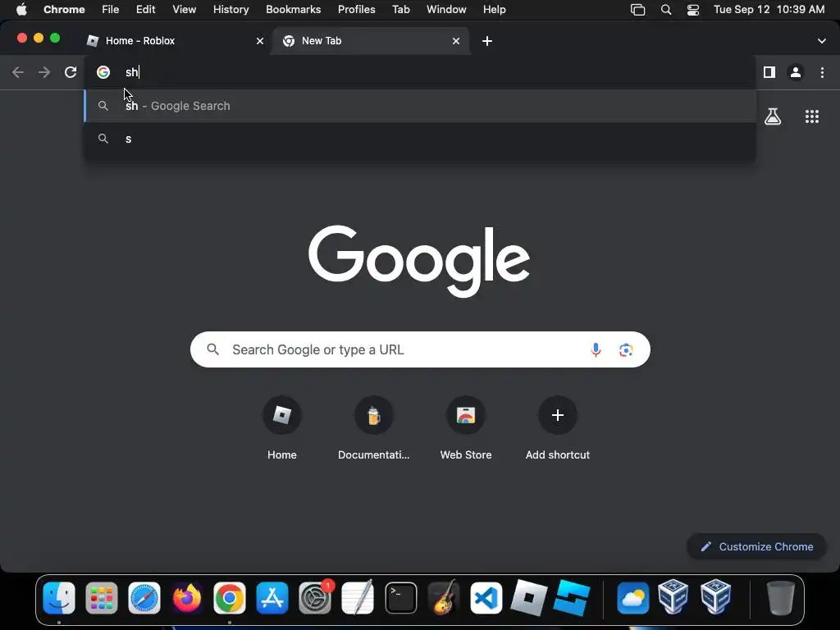Open Control Center in menu bar
The height and width of the screenshot is (630, 840).
[692, 10]
